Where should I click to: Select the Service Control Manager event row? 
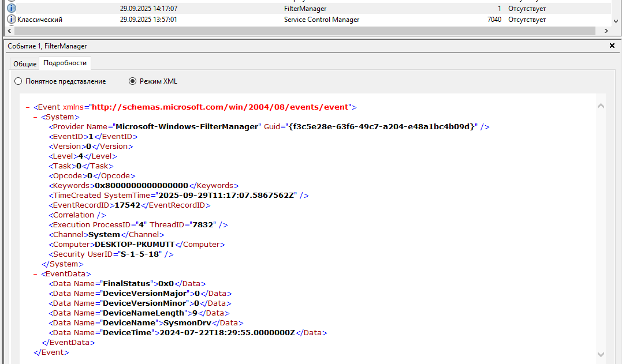click(321, 20)
